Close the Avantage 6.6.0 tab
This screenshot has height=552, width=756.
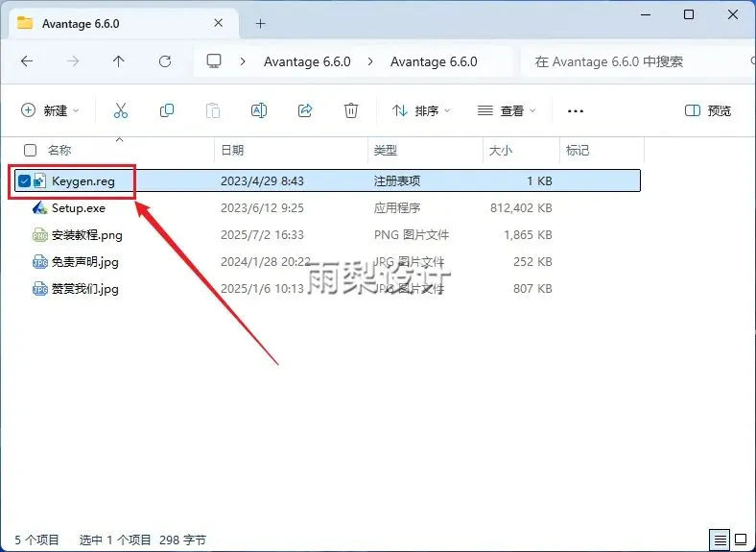point(218,23)
